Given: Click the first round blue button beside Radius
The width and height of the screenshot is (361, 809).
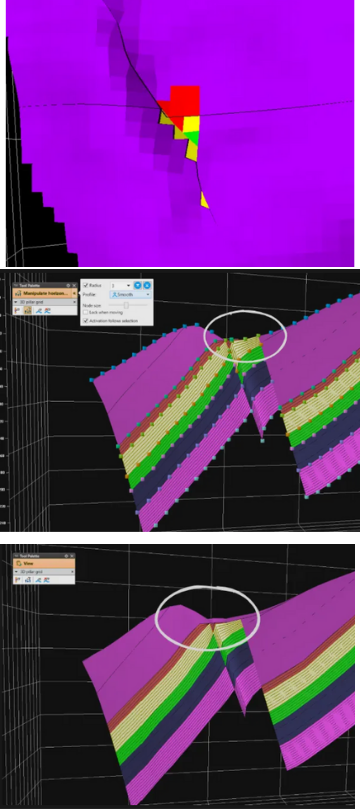Looking at the screenshot, I should (x=138, y=285).
